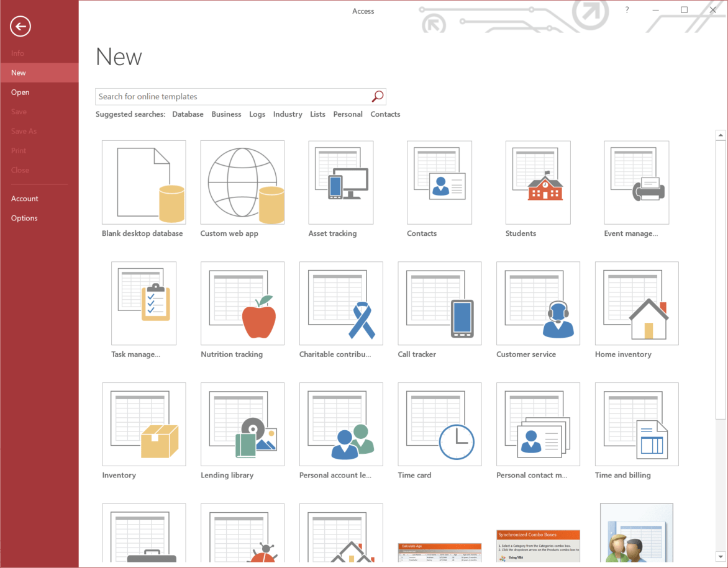Click the Logs suggested search

point(257,114)
